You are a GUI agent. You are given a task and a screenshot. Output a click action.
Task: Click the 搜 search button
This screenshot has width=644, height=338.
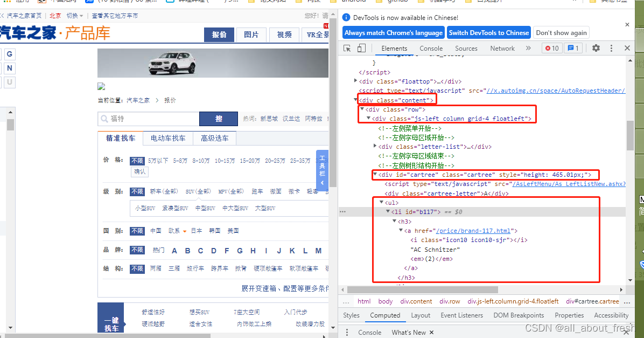(x=219, y=119)
